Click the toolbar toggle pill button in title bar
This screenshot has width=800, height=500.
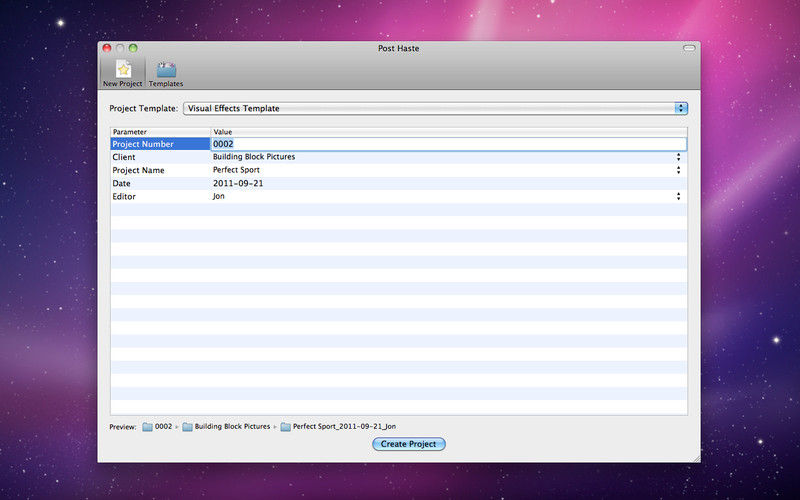tap(689, 48)
